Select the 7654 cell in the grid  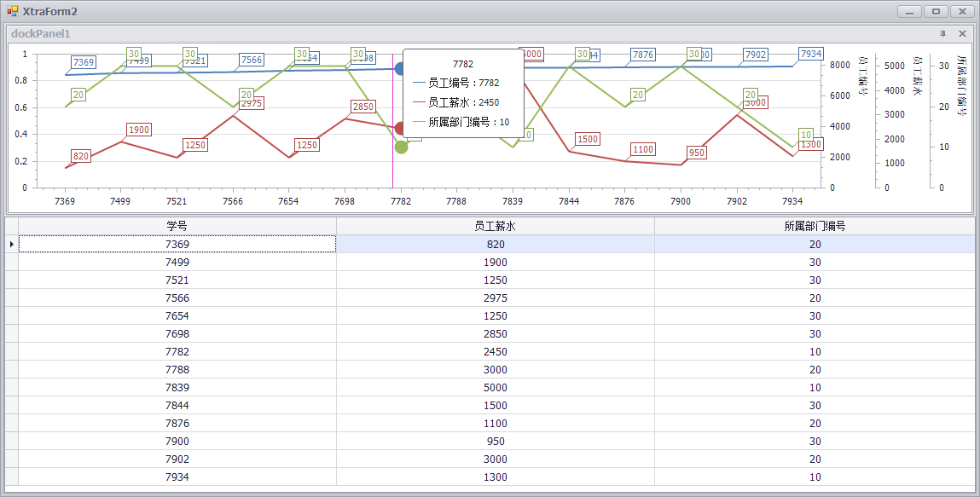coord(177,316)
